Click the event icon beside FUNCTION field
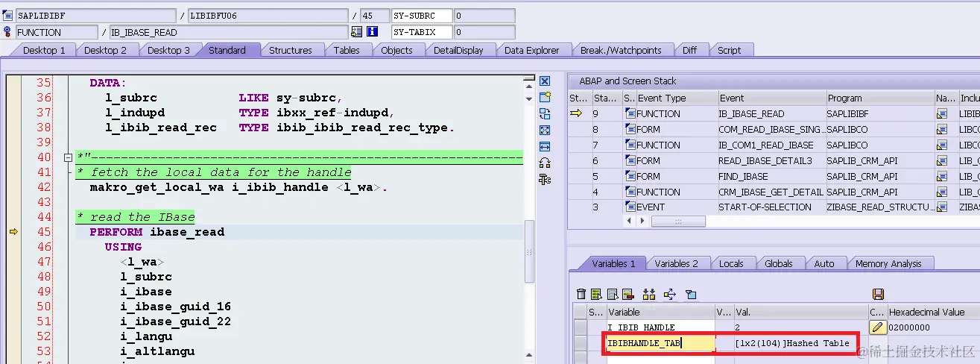Image resolution: width=980 pixels, height=364 pixels. coord(7,32)
